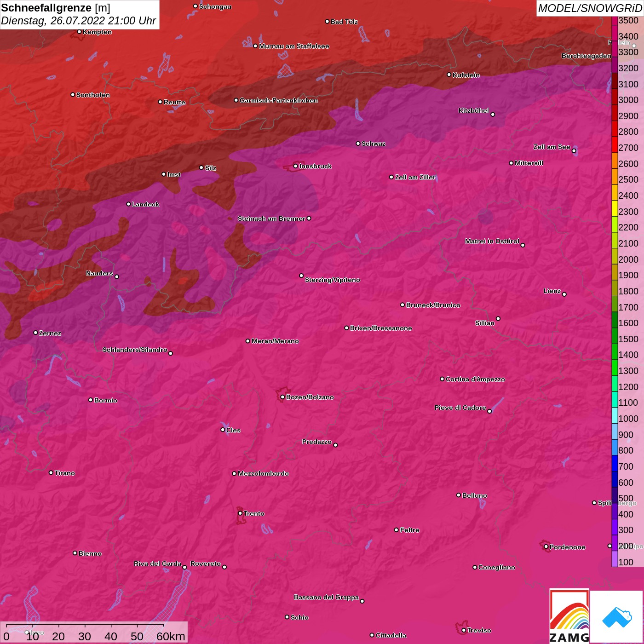Click the blue cloud logo icon
Screen dimensions: 644x644
(616, 617)
